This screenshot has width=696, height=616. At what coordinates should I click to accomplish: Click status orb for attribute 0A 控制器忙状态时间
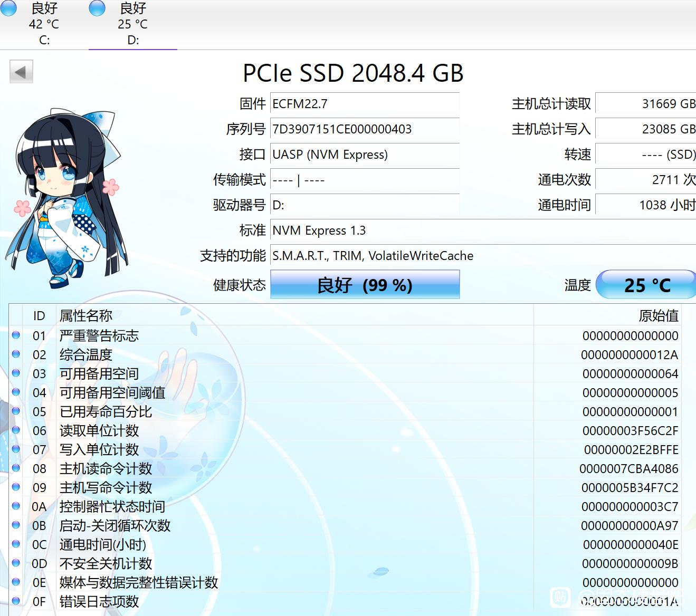pos(16,506)
